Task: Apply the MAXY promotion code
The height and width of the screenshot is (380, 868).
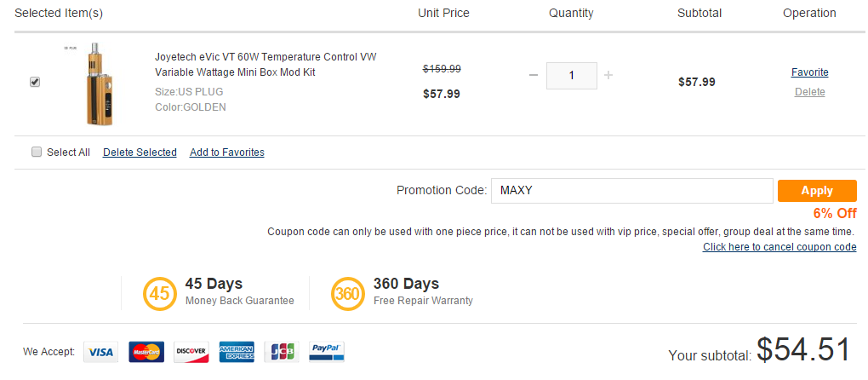Action: (x=816, y=191)
